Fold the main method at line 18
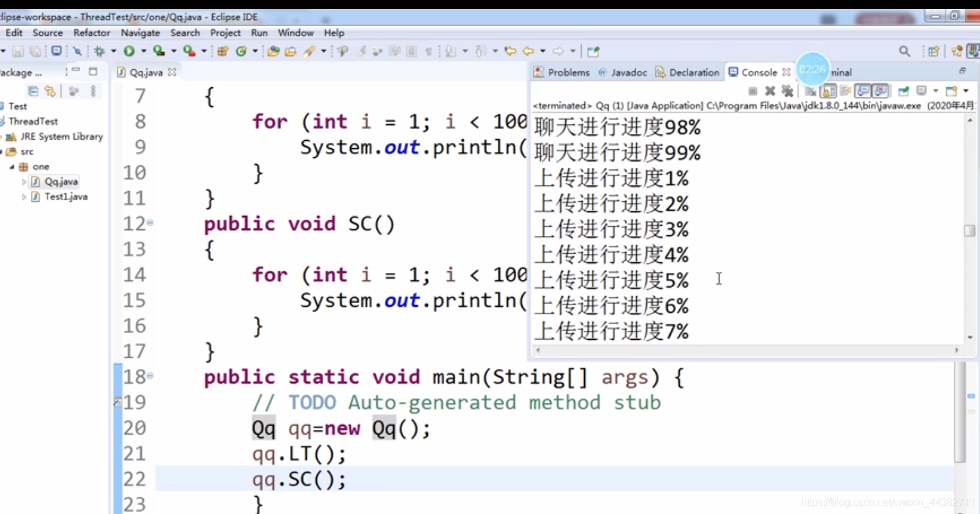980x514 pixels. 150,376
